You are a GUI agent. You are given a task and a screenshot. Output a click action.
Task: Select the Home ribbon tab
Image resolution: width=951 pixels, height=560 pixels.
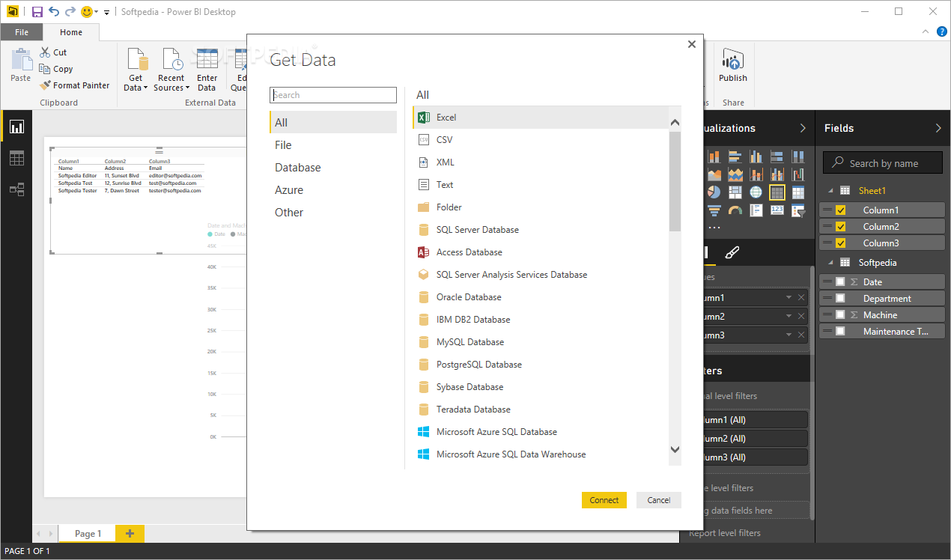click(x=71, y=32)
